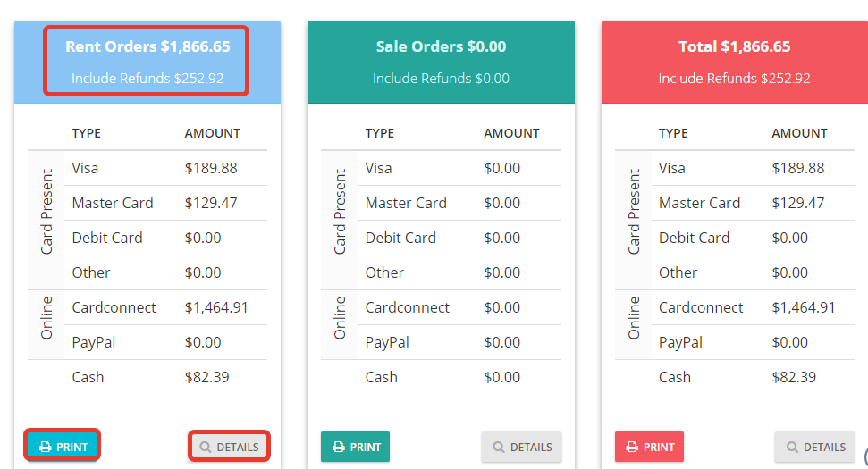The image size is (868, 469).
Task: Click Master Card row in Total table
Action: (x=753, y=203)
